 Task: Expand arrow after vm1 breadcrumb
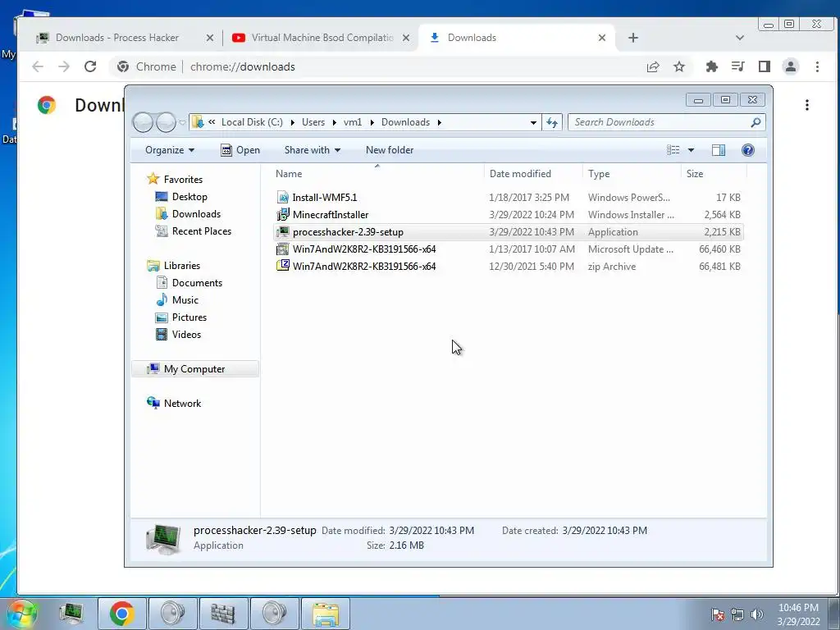click(372, 122)
